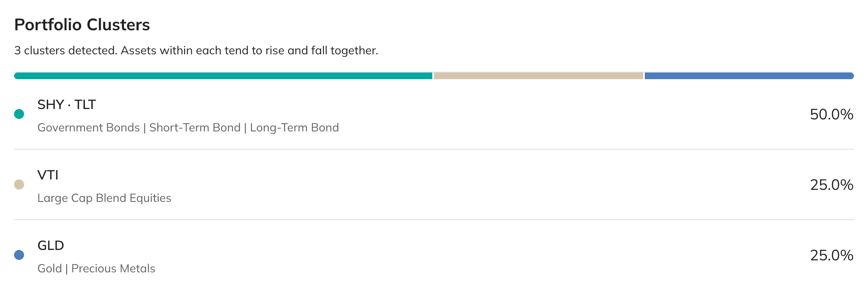
Task: Open the VTI cluster row
Action: point(434,184)
